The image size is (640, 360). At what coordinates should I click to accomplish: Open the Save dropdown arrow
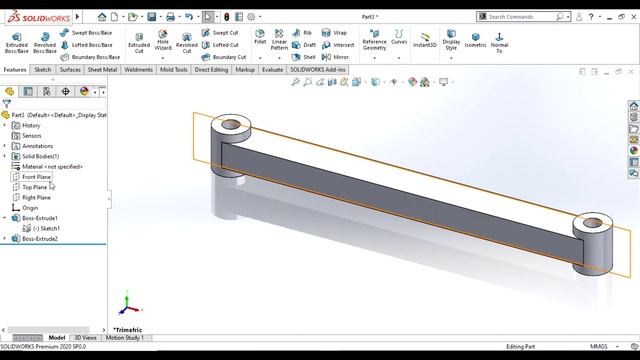160,17
